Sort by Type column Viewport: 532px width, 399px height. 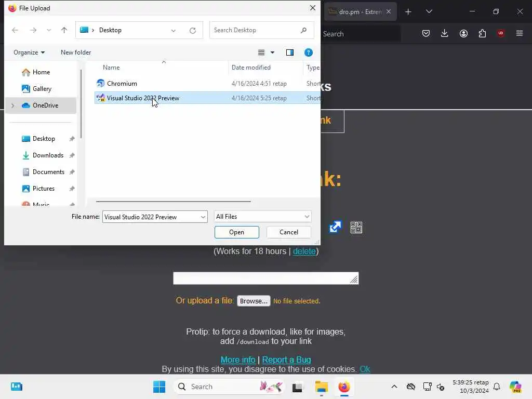pos(313,68)
